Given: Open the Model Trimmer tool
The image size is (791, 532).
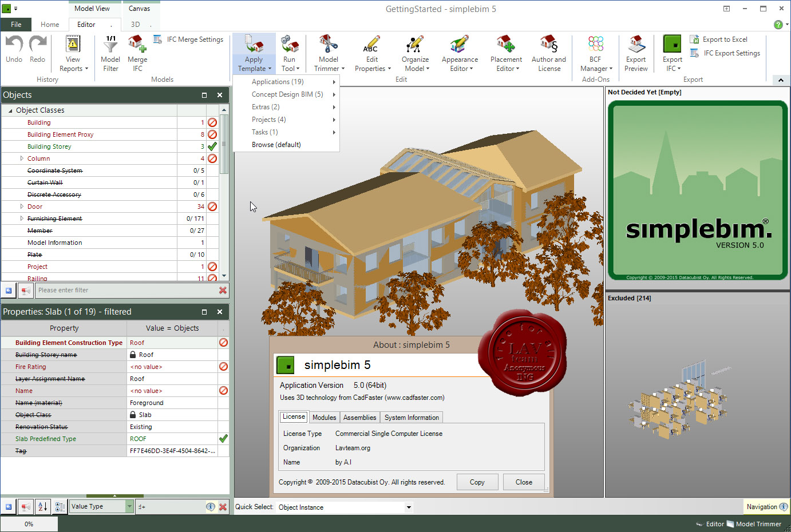Looking at the screenshot, I should (329, 54).
